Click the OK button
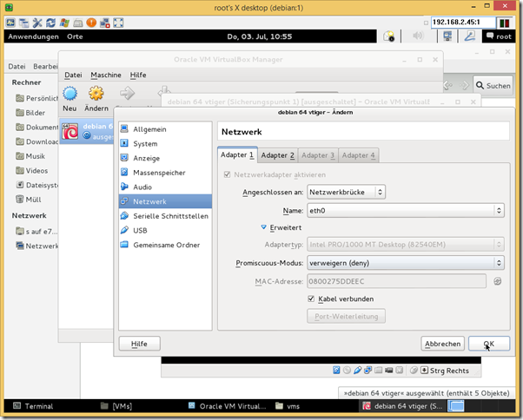The image size is (523, 420). pyautogui.click(x=489, y=344)
